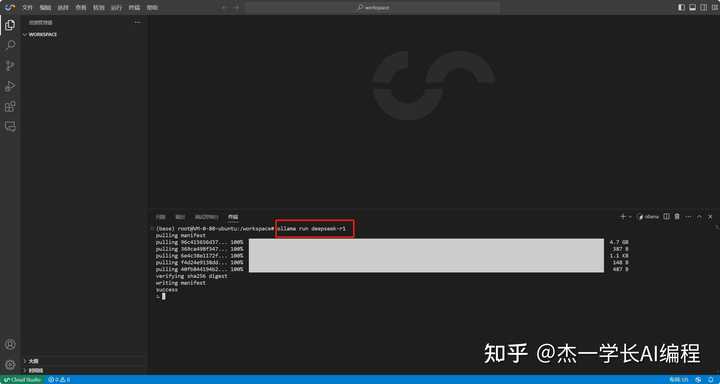Click the Cloud Studio remote status button
Image resolution: width=720 pixels, height=384 pixels.
(x=22, y=380)
